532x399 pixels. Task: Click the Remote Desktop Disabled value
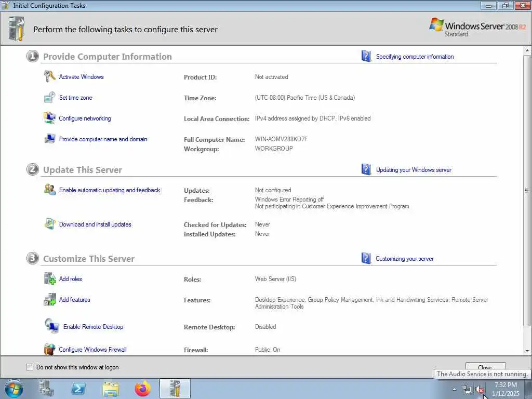point(265,327)
